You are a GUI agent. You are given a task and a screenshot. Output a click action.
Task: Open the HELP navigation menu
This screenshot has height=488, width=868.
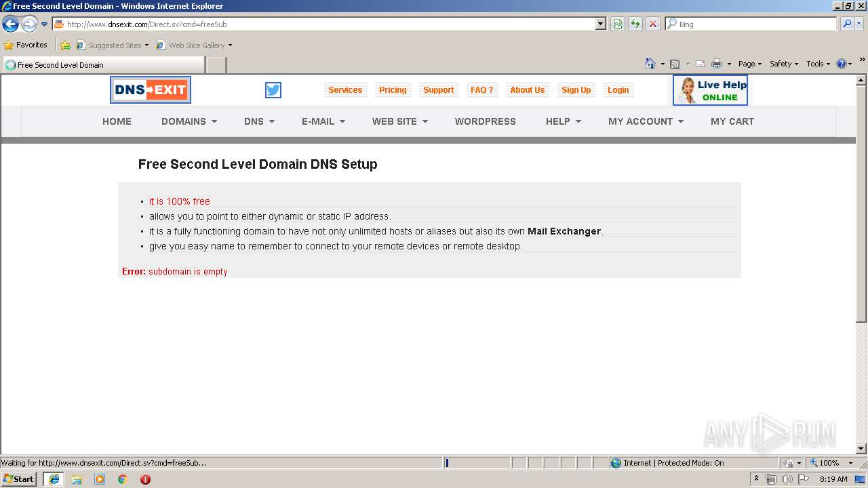[x=564, y=121]
